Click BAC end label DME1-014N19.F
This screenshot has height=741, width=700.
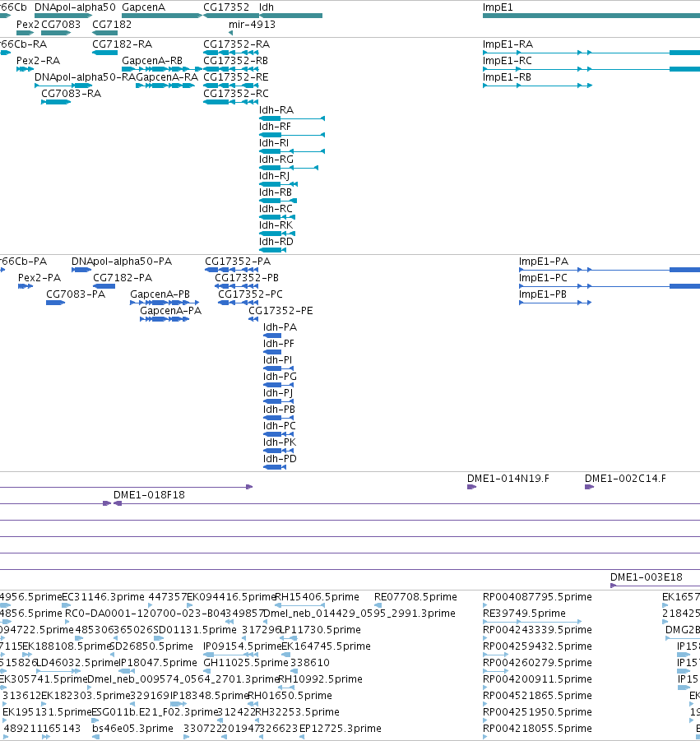(x=508, y=479)
